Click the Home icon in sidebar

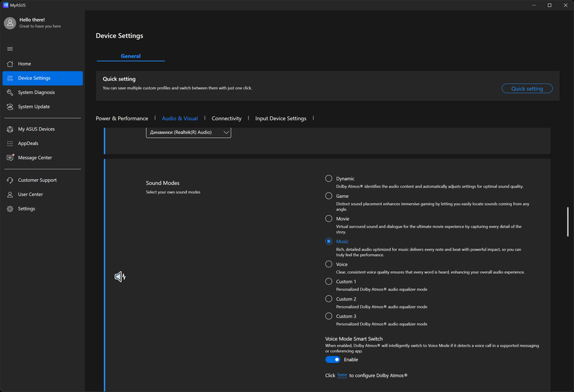[10, 64]
